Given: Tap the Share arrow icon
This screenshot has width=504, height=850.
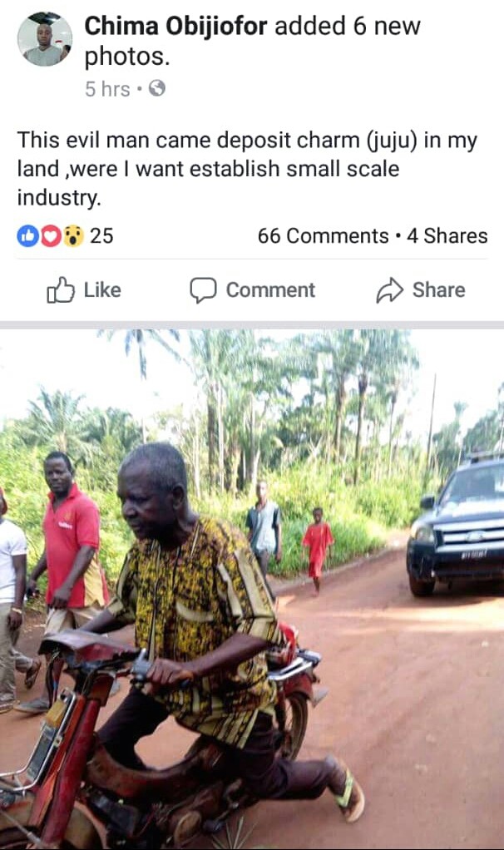Looking at the screenshot, I should pos(390,290).
